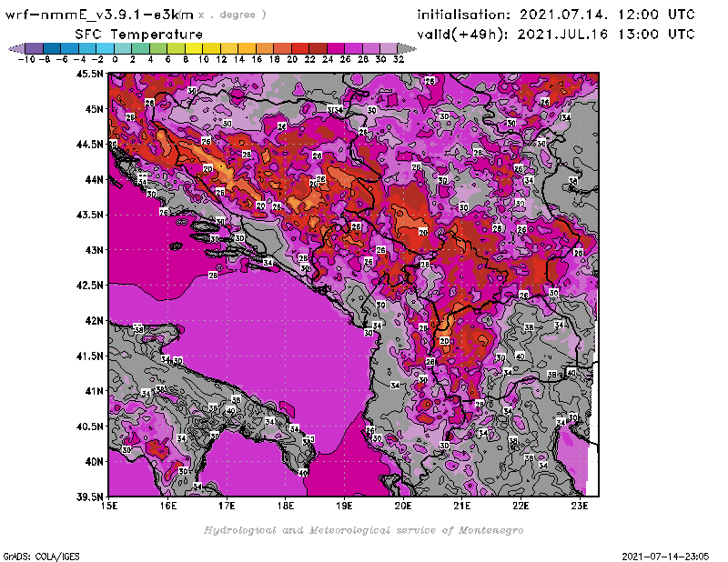Screen dimensions: 728x562
Task: Click the legend swatch between -8 and -6
Action: 53,48
